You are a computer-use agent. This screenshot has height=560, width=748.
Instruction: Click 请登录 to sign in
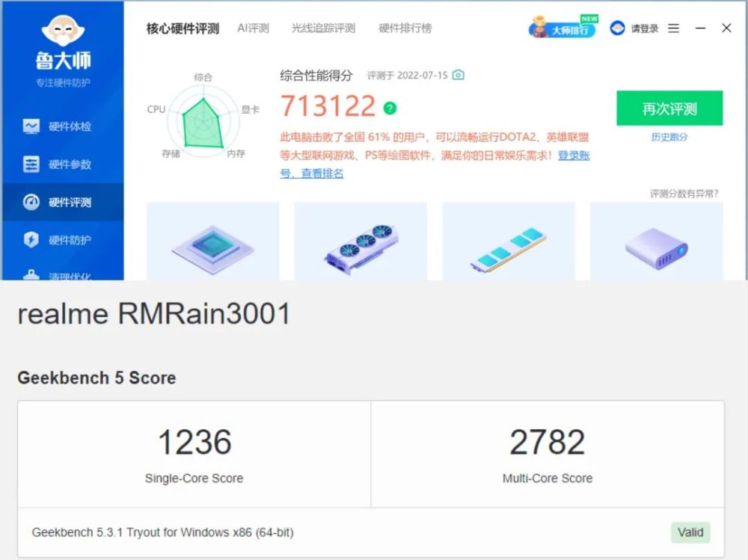[x=645, y=28]
